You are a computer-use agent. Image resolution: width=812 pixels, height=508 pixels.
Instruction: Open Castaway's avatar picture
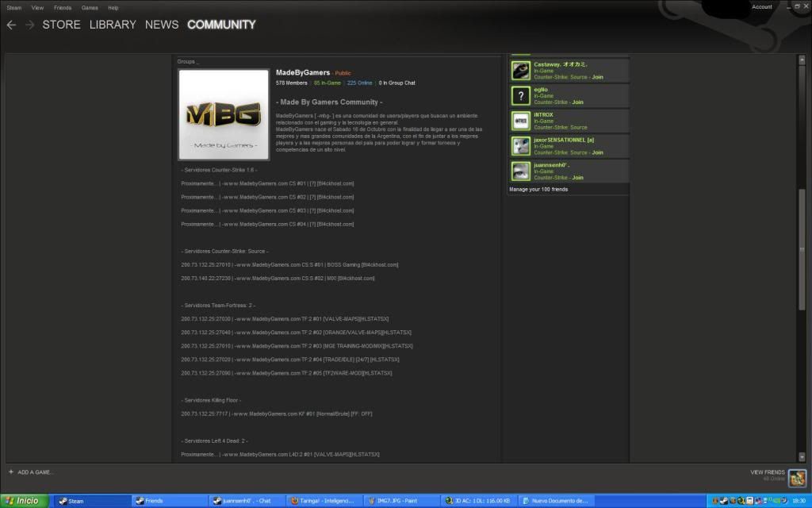520,71
